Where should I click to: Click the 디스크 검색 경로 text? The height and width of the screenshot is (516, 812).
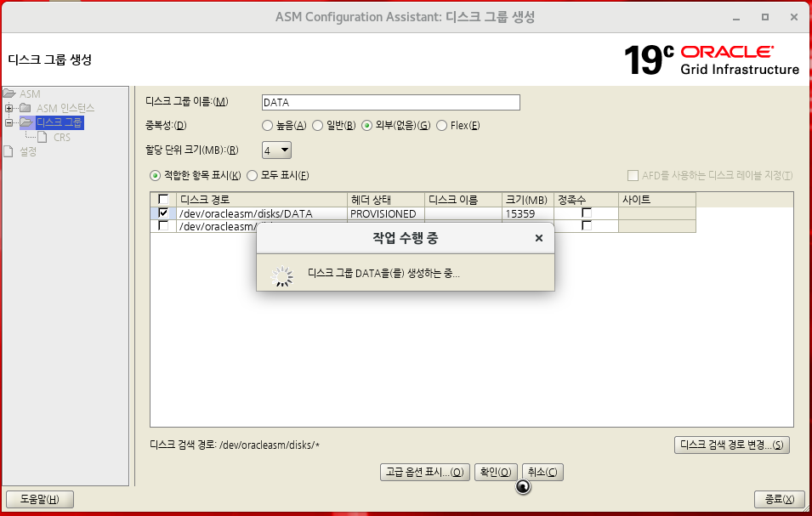coord(235,445)
